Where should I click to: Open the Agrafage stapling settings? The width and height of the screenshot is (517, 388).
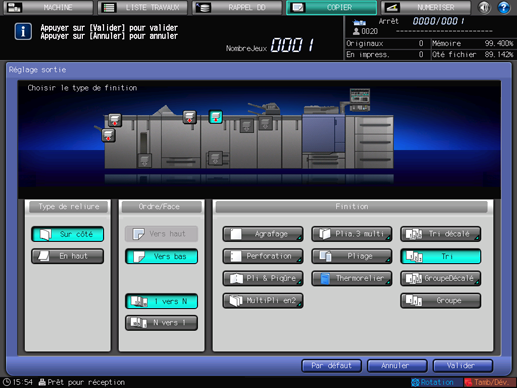(x=263, y=234)
